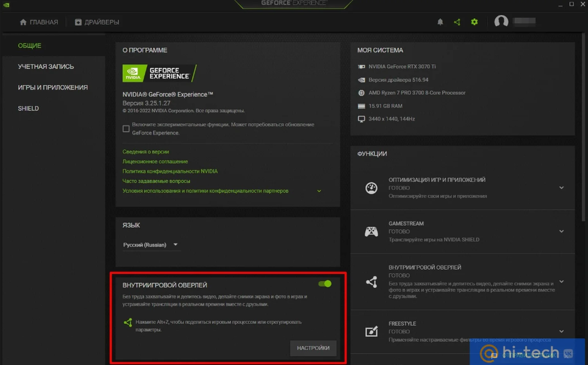
Task: Expand partner privacy policies chevron
Action: point(319,191)
